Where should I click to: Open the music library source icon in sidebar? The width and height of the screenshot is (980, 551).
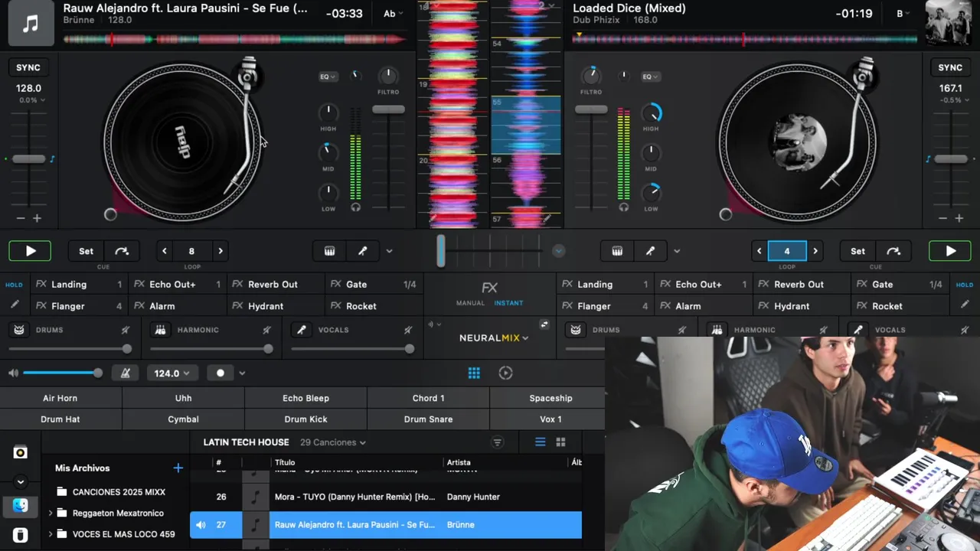21,452
